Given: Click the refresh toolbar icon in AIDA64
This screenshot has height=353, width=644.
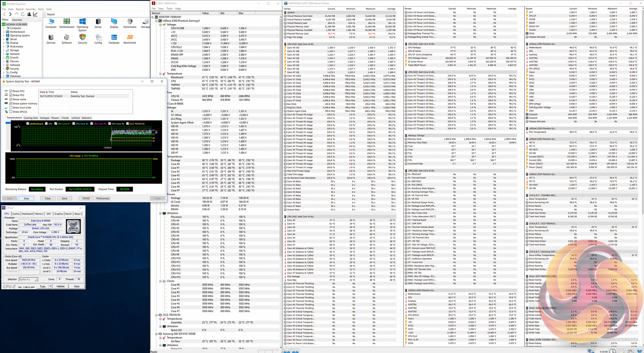Looking at the screenshot, I should coord(23,14).
